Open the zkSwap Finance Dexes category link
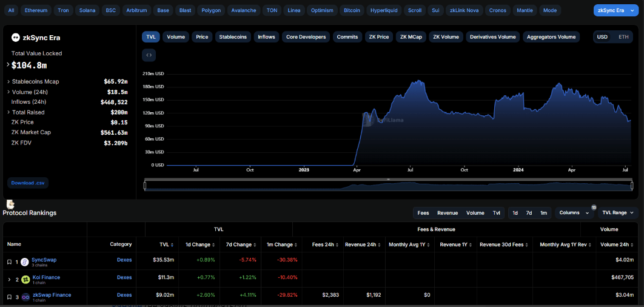This screenshot has height=307, width=644. pyautogui.click(x=124, y=295)
